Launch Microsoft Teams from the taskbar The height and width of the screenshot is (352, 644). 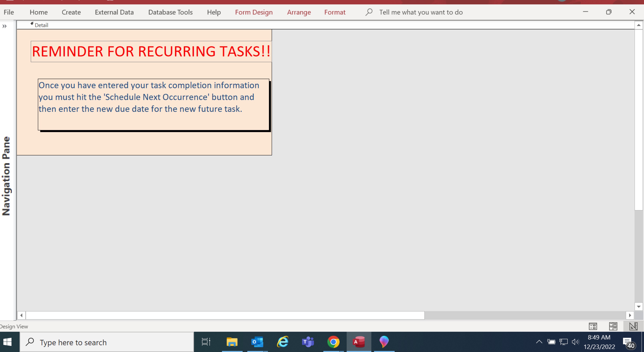[x=308, y=342]
